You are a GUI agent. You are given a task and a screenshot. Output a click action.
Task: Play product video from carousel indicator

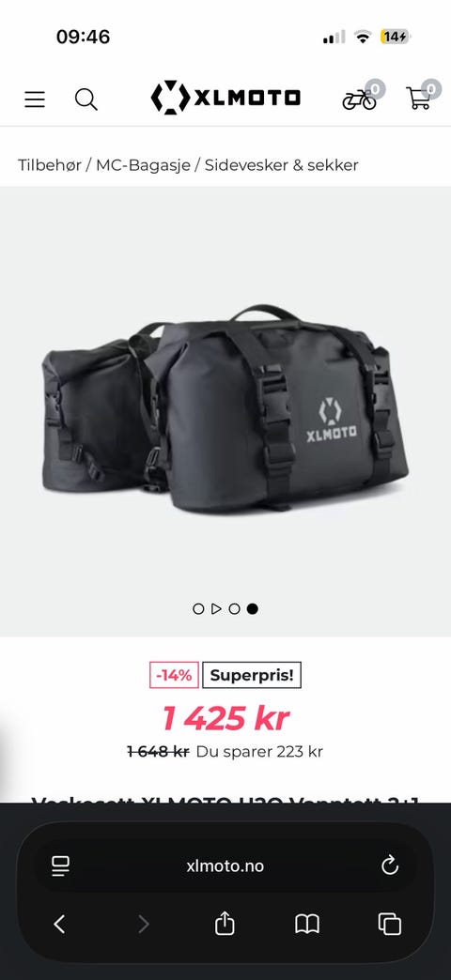(x=216, y=609)
